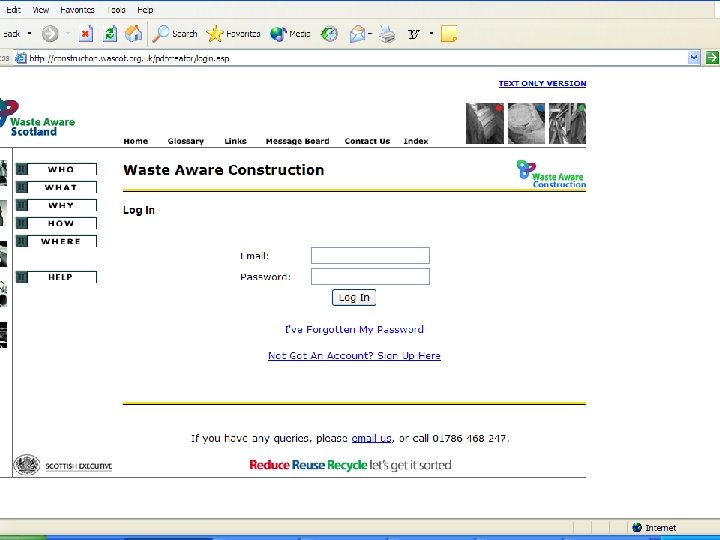The image size is (720, 540).
Task: Click the green-dot header thumbnail image
Action: pyautogui.click(x=568, y=123)
